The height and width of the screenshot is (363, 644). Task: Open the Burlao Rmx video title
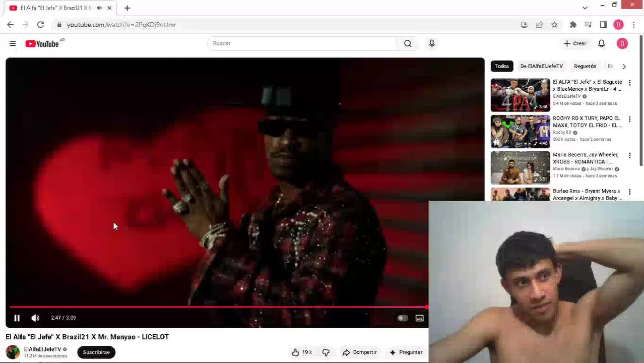(x=587, y=195)
